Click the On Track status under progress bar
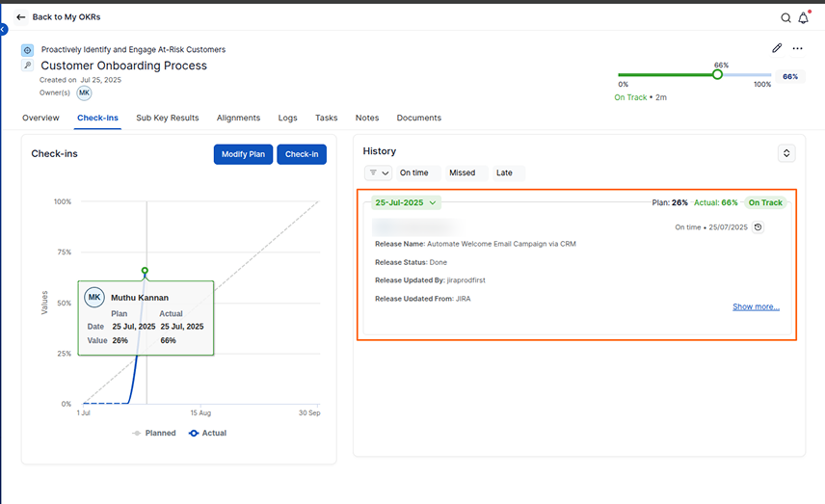825x504 pixels. point(630,97)
